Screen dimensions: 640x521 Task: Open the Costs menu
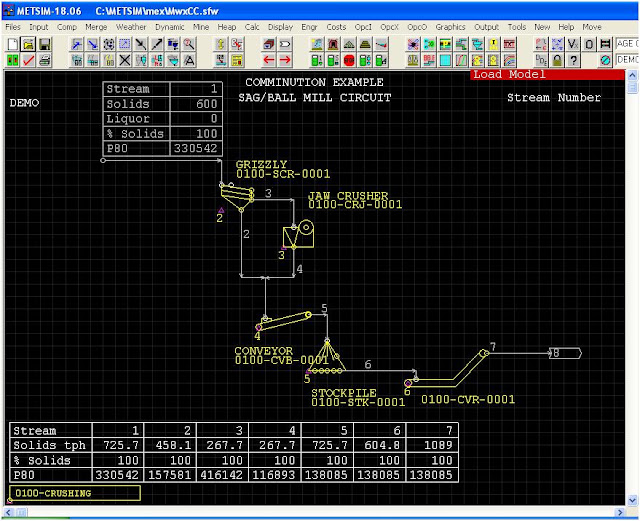[336, 27]
